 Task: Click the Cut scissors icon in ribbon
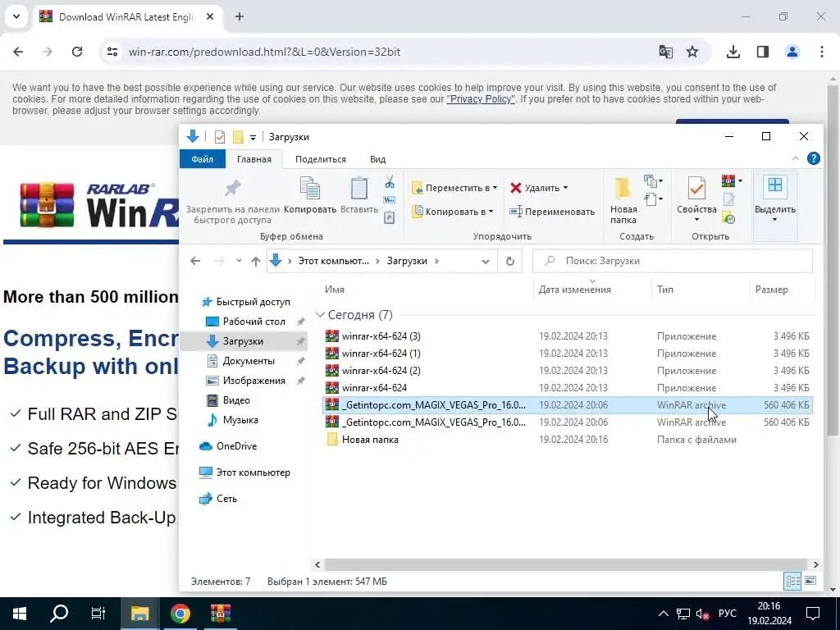point(390,182)
